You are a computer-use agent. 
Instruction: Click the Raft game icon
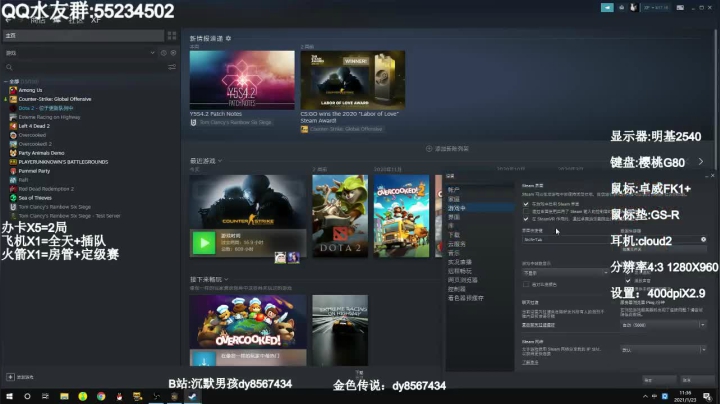(x=13, y=180)
